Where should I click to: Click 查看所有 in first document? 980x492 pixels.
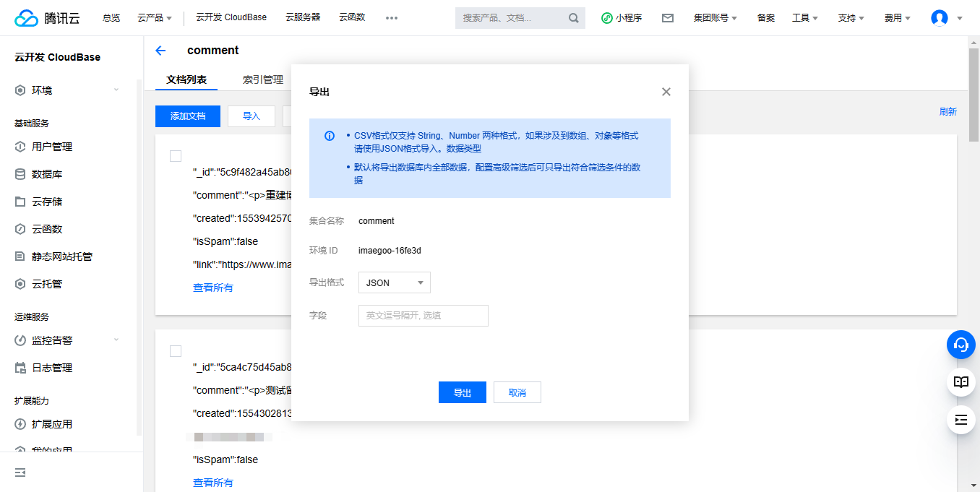pos(213,288)
